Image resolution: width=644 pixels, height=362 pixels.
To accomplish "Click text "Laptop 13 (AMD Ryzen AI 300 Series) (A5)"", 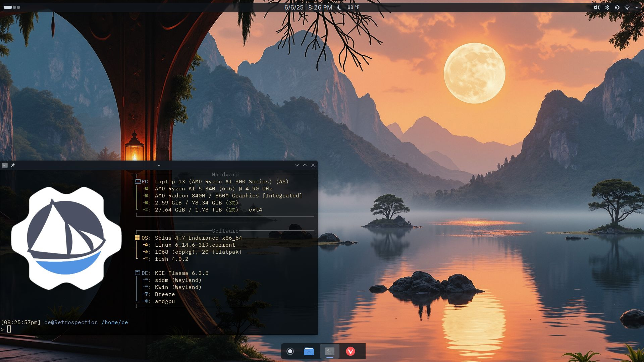I will click(x=222, y=182).
